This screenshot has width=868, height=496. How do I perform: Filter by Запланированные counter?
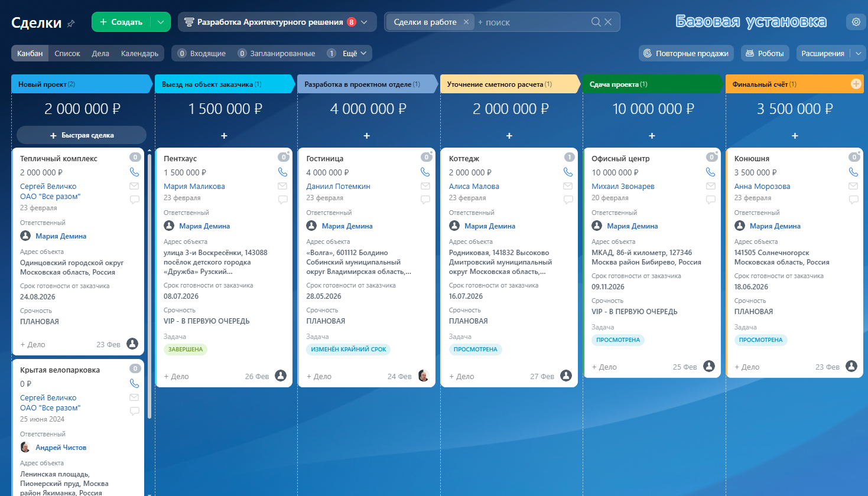tap(276, 53)
